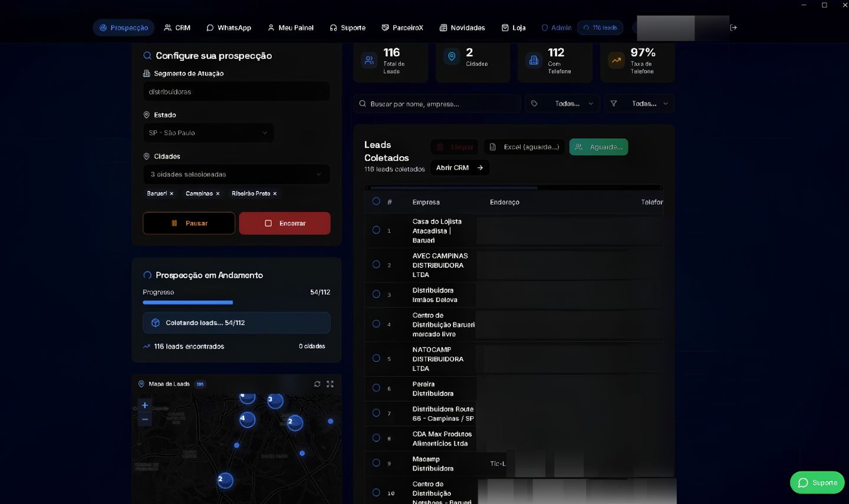Click the 116 leads badge in header
This screenshot has height=504, width=849.
click(x=600, y=28)
